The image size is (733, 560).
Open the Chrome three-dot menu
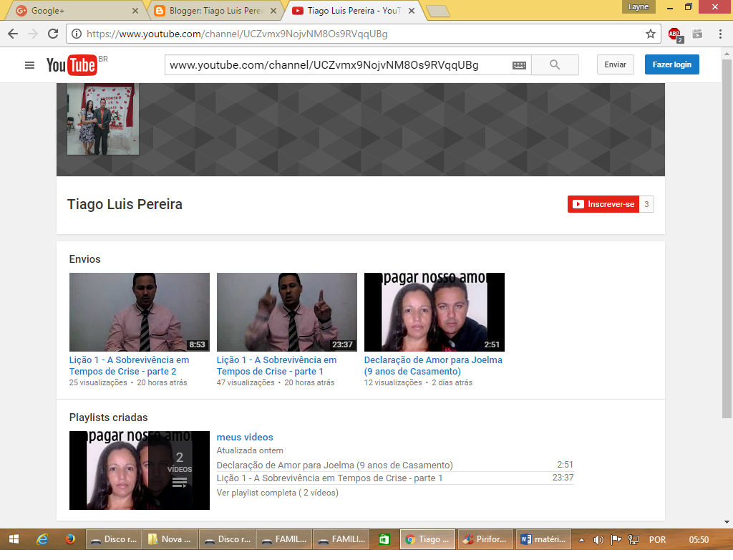coord(719,34)
